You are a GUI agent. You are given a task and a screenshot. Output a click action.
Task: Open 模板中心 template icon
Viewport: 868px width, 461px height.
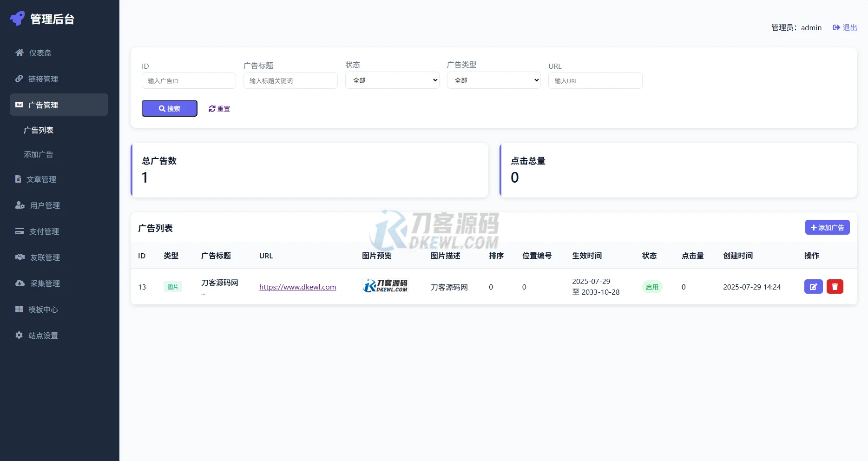point(19,309)
